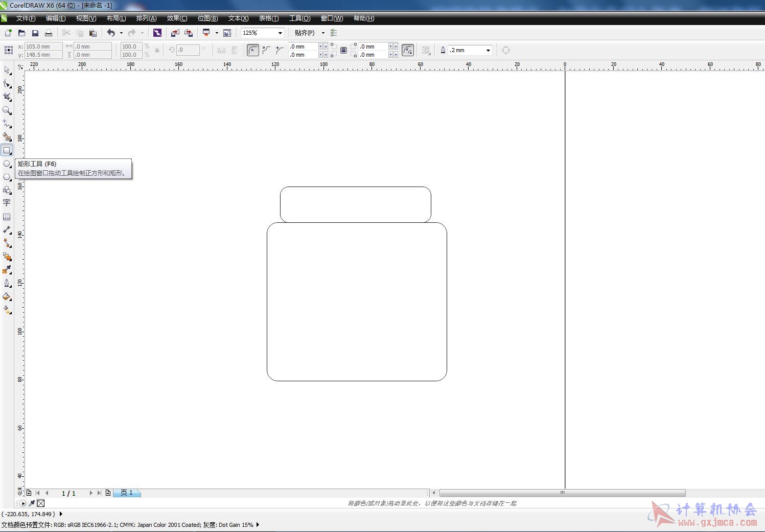Click the Print icon in toolbar

click(49, 33)
